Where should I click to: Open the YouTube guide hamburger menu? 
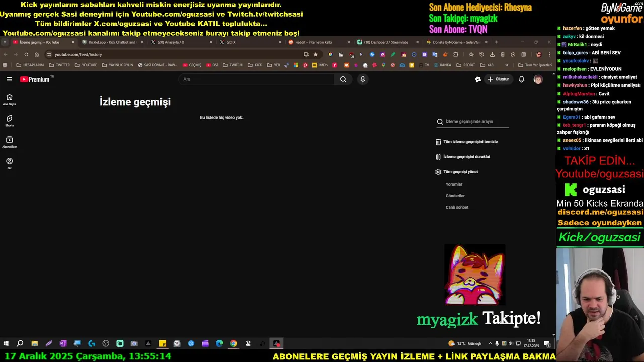9,79
